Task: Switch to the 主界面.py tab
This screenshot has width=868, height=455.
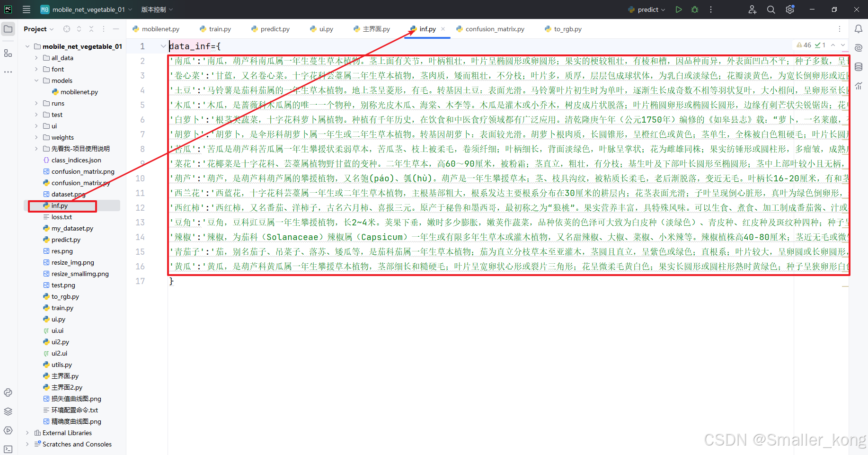Action: click(x=372, y=29)
